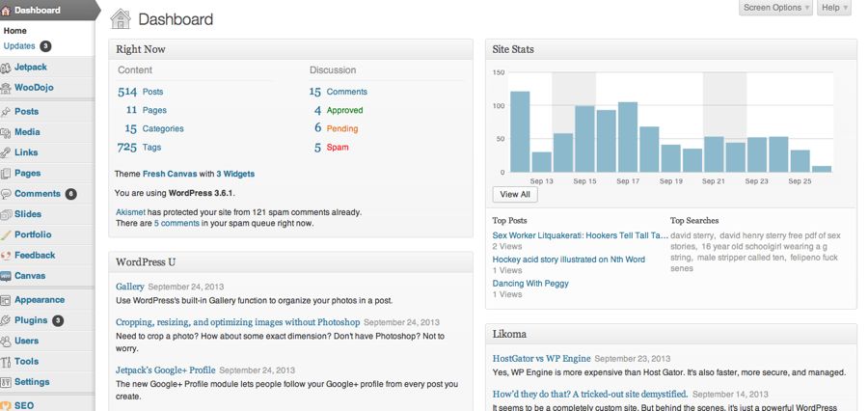Open How'd they do that article link
This screenshot has height=411, width=868.
coord(590,395)
